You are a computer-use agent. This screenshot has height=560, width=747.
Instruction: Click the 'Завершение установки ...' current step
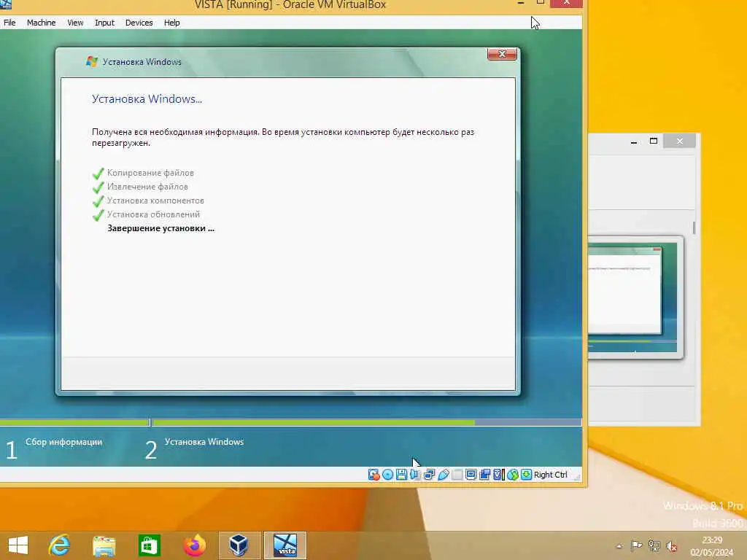(160, 228)
